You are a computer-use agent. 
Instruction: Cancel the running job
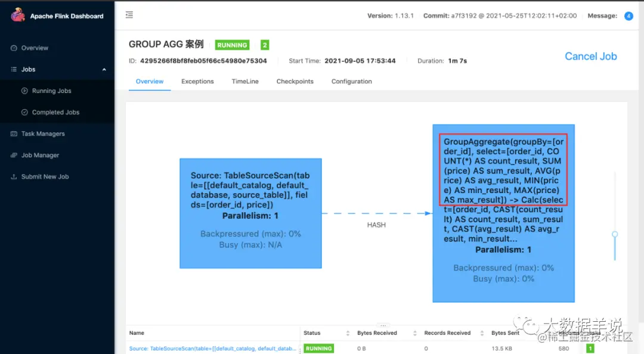tap(590, 56)
